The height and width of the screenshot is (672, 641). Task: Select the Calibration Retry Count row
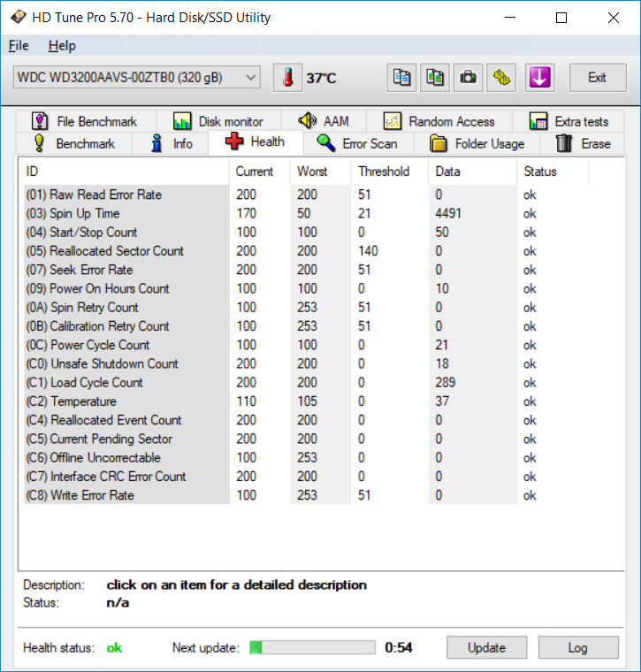coord(307,326)
